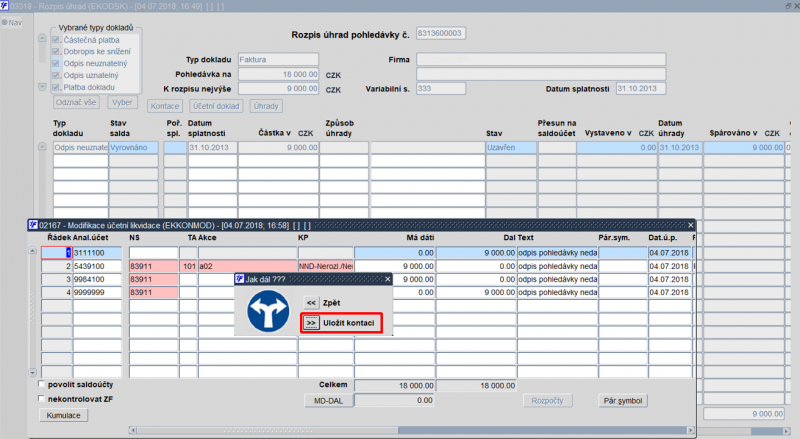Click the blue direction sign icon
800x439 pixels.
tap(267, 311)
